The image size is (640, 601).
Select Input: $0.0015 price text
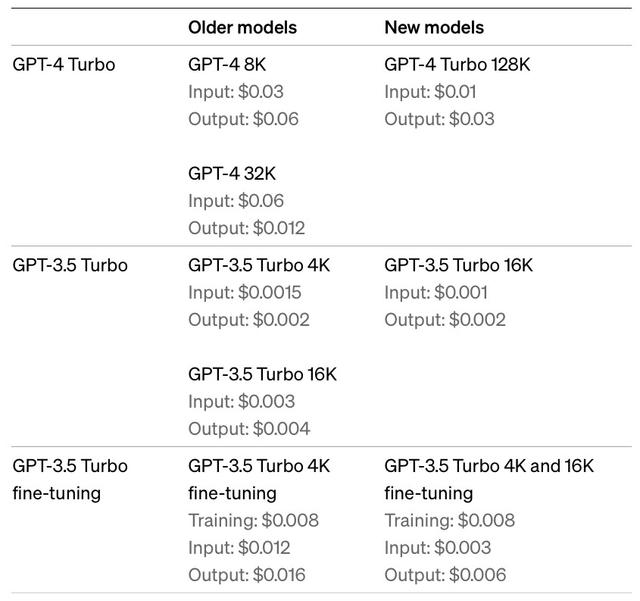point(244,293)
